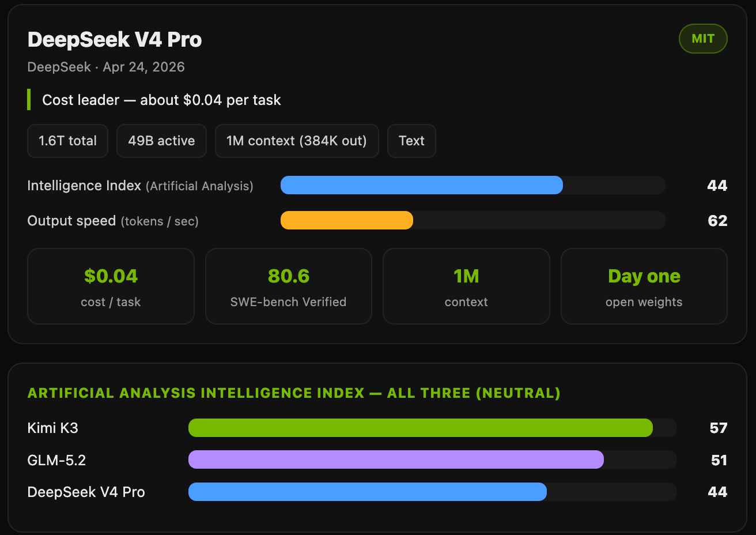Screen dimensions: 756x535
Task: Click the blue Intelligence Index bar
Action: click(x=422, y=185)
